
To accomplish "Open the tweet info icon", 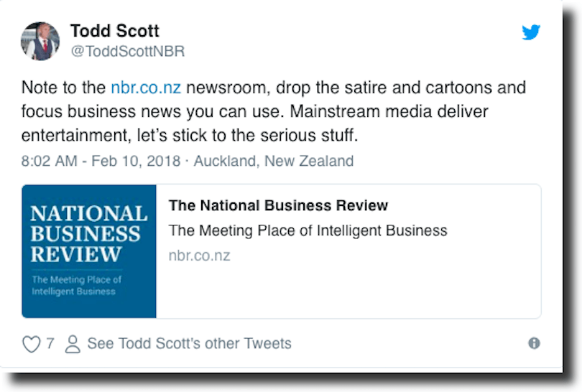I will click(x=534, y=343).
